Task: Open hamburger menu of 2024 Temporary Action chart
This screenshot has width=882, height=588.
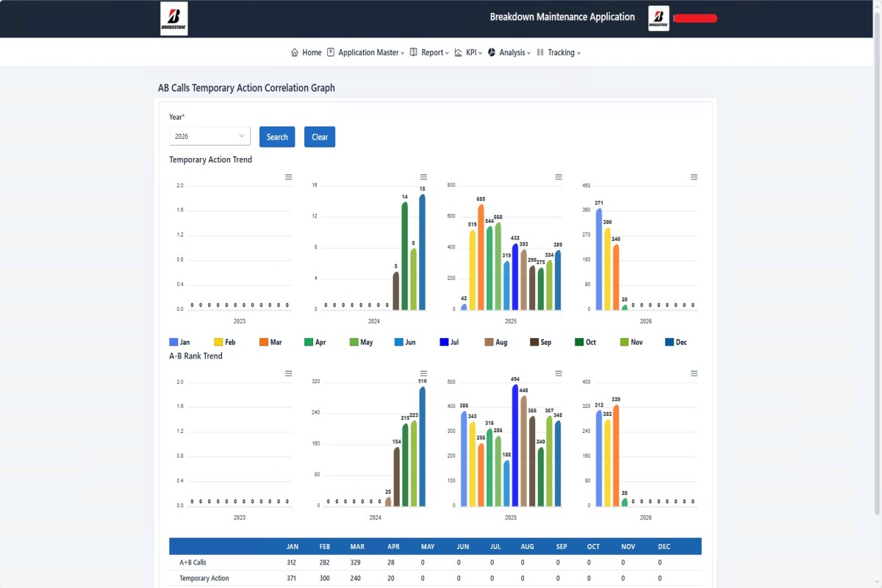Action: pyautogui.click(x=423, y=177)
